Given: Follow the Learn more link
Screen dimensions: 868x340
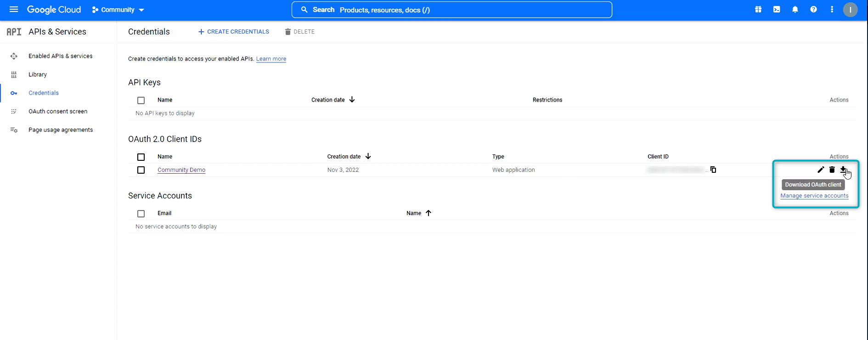Looking at the screenshot, I should [271, 59].
